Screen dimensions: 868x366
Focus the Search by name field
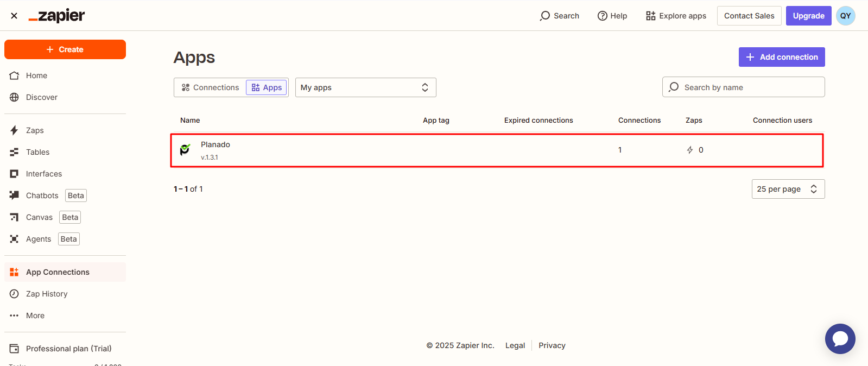point(744,87)
